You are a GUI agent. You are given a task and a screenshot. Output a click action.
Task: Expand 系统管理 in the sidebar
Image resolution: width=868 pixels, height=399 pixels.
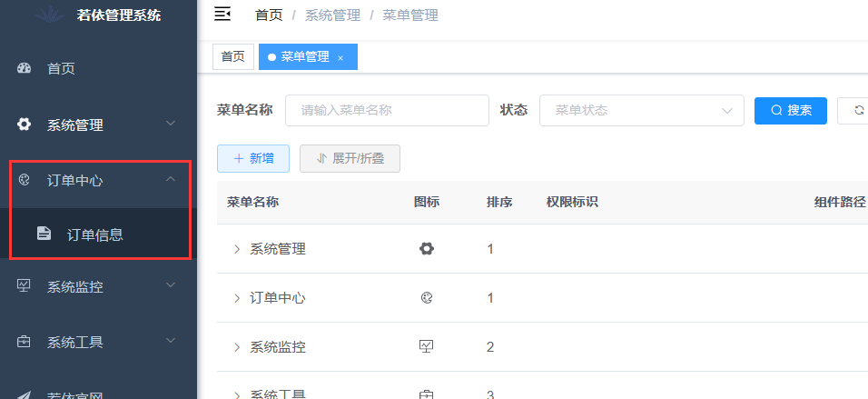[171, 123]
